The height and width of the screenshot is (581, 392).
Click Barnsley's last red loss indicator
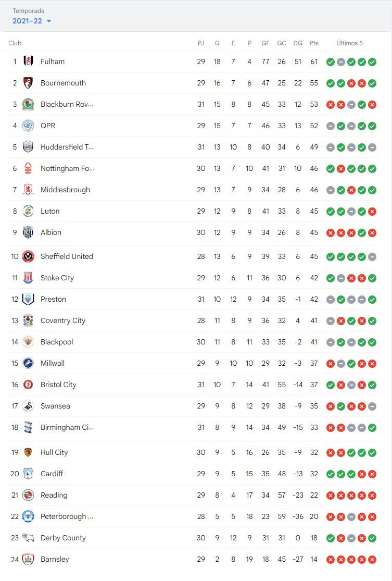pos(372,560)
